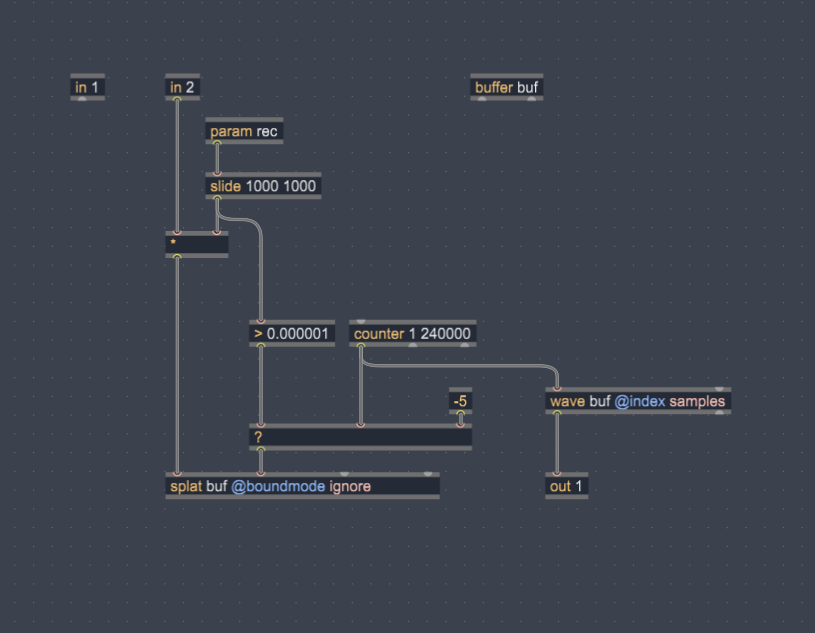Click the '> 0.000001' comparison object
Image resolution: width=815 pixels, height=633 pixels.
click(290, 333)
